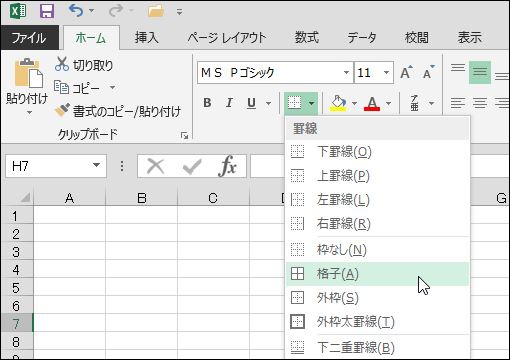Save the workbook with floppy icon
The width and height of the screenshot is (510, 360).
(47, 11)
